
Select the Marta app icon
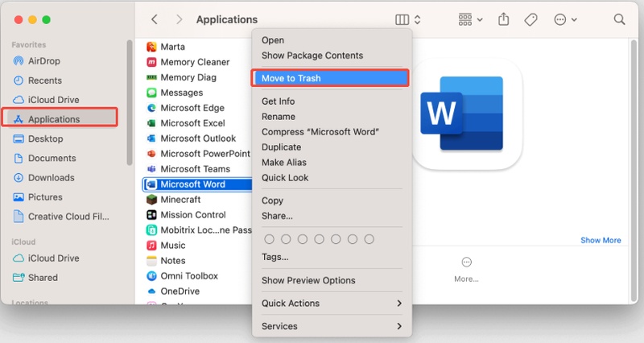pos(151,47)
